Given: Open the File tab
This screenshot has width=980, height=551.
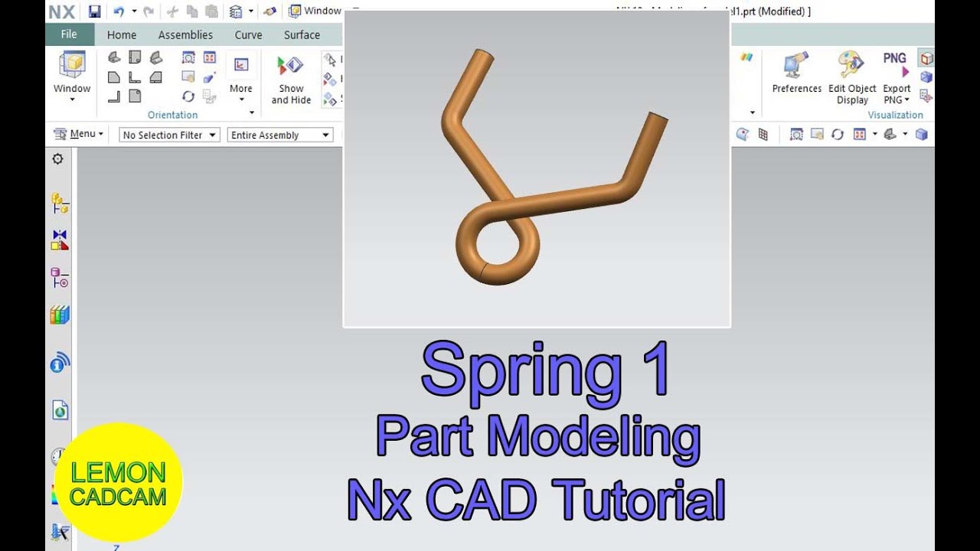Looking at the screenshot, I should 70,34.
